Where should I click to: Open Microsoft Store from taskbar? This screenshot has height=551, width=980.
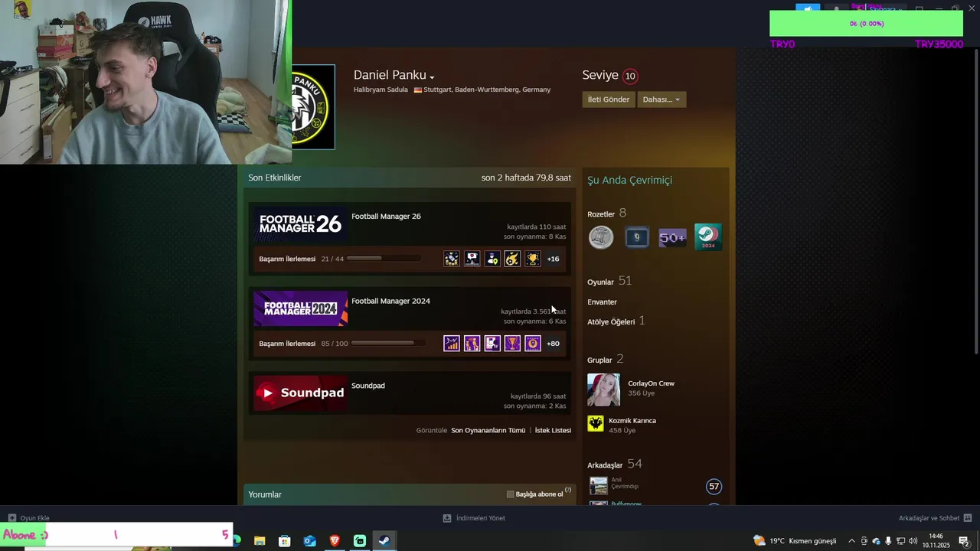[x=285, y=541]
